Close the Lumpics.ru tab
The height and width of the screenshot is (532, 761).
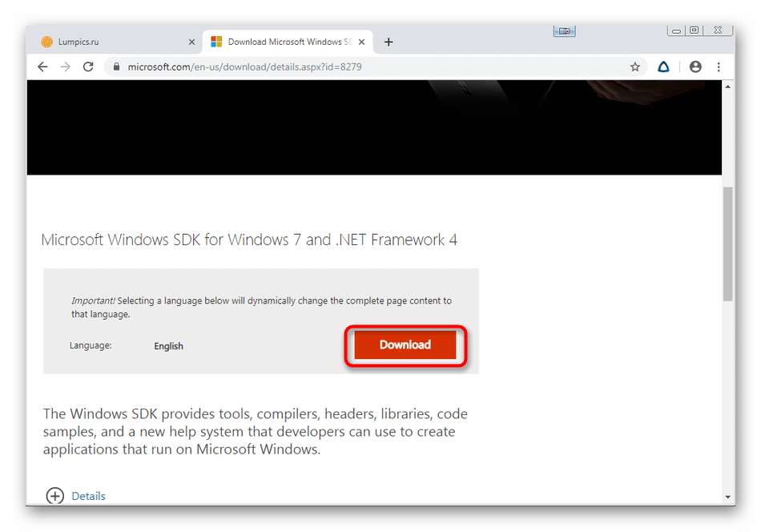(x=191, y=42)
